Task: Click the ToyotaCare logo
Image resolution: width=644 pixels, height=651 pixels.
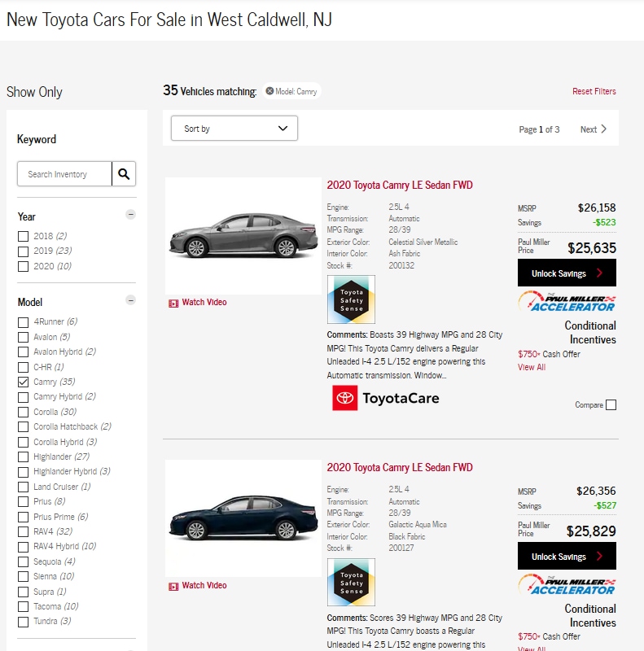Action: click(386, 398)
